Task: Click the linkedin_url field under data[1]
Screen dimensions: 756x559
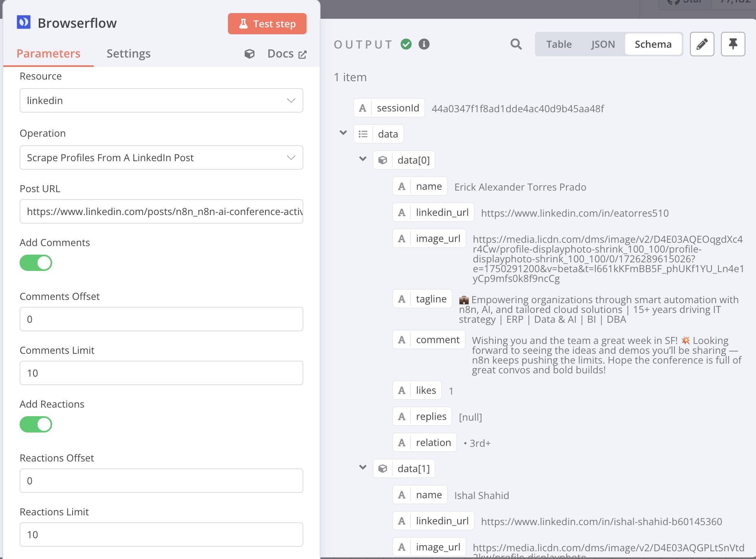Action: 433,521
